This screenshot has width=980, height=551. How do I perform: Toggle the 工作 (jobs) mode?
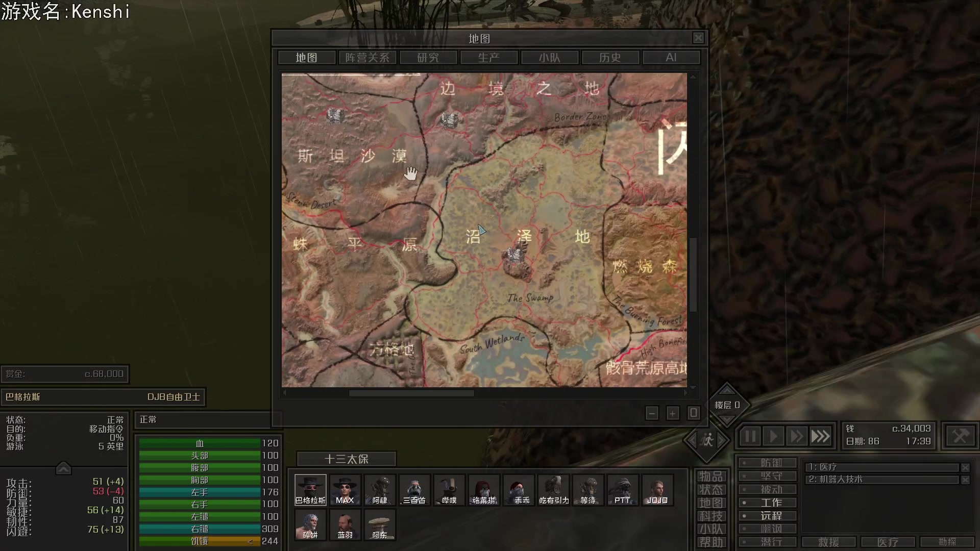[x=768, y=503]
